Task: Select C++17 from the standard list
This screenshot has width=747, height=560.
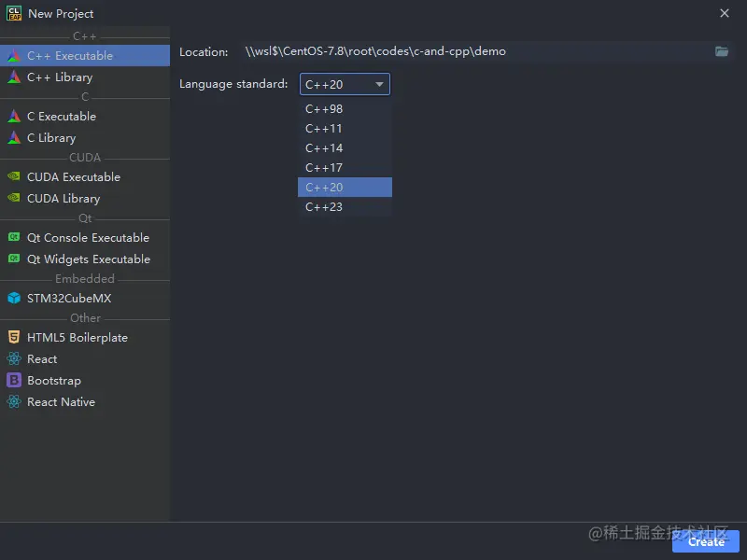Action: click(345, 168)
